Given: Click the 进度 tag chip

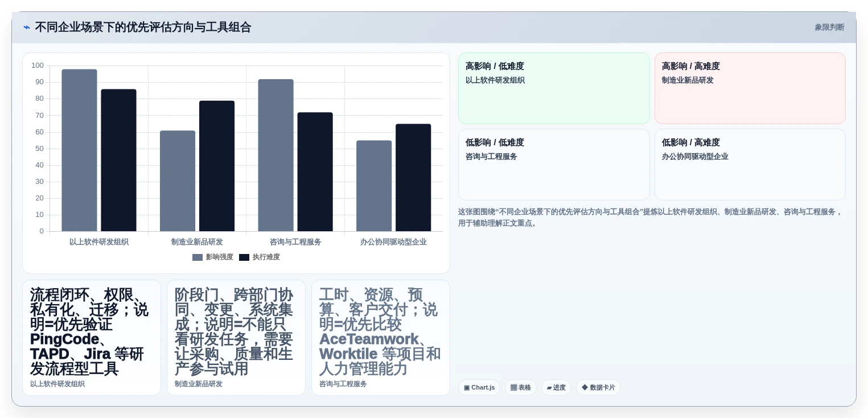Looking at the screenshot, I should [x=556, y=388].
